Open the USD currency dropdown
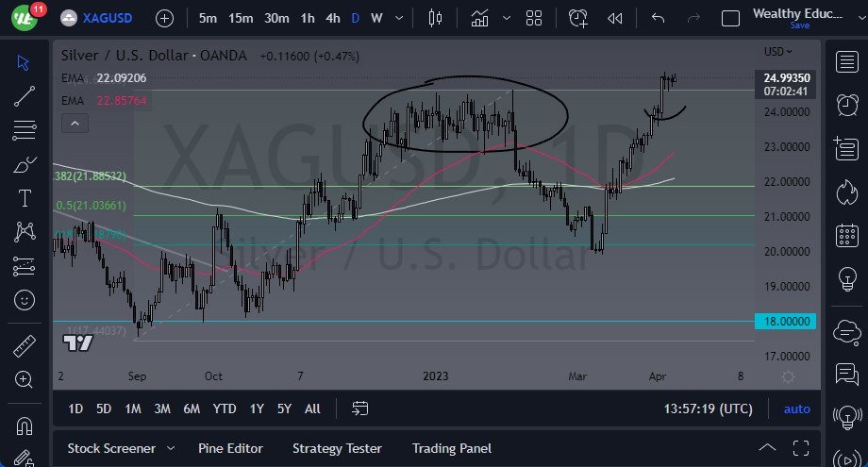Viewport: 868px width, 467px height. point(777,52)
